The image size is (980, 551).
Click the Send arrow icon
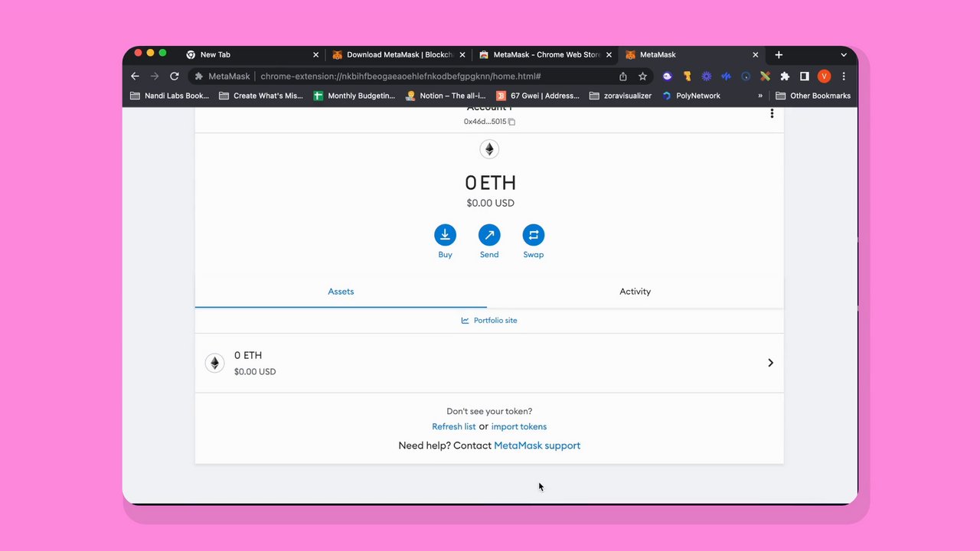[x=489, y=235]
